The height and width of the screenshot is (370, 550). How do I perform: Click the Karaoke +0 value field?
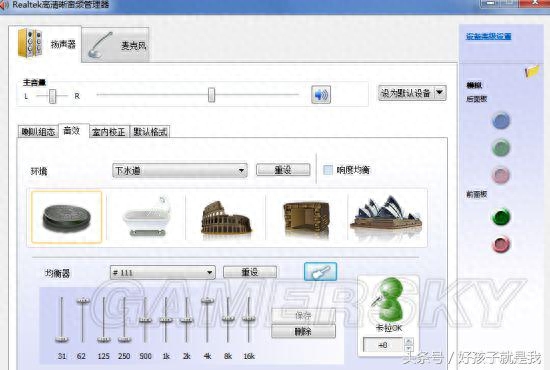(383, 345)
